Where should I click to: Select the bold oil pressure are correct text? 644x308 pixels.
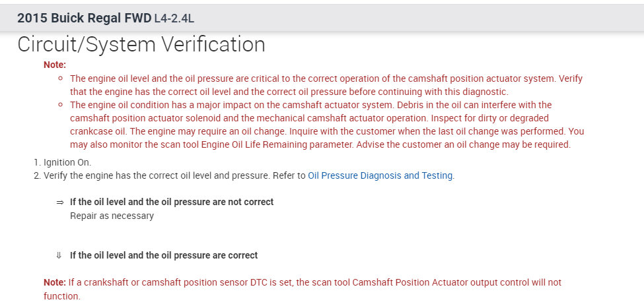(164, 255)
